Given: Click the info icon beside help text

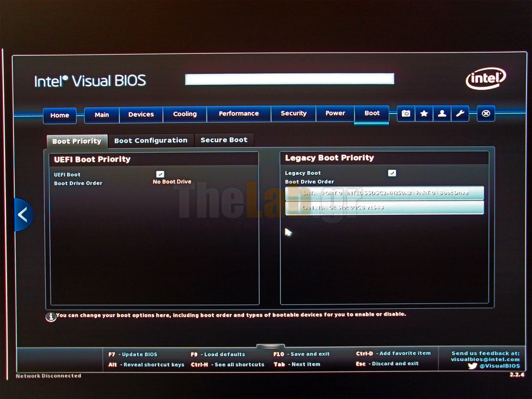Looking at the screenshot, I should pyautogui.click(x=51, y=317).
